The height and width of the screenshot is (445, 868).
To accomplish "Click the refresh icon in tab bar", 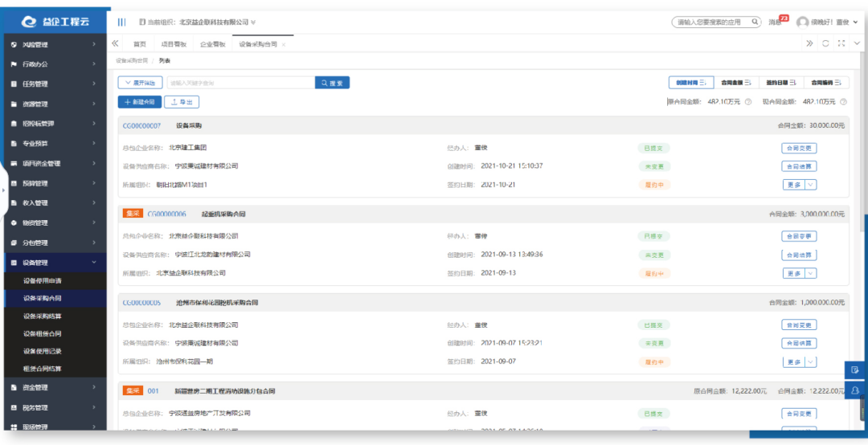I will tap(825, 43).
